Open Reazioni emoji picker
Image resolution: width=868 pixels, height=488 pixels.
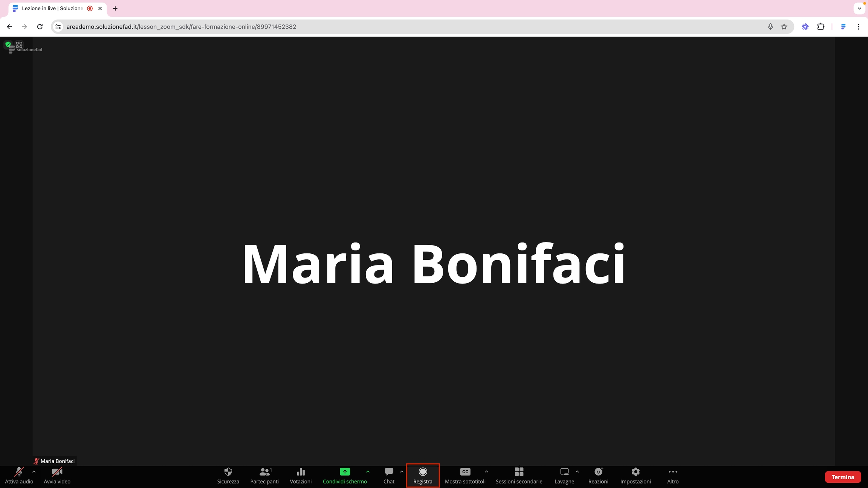(598, 476)
